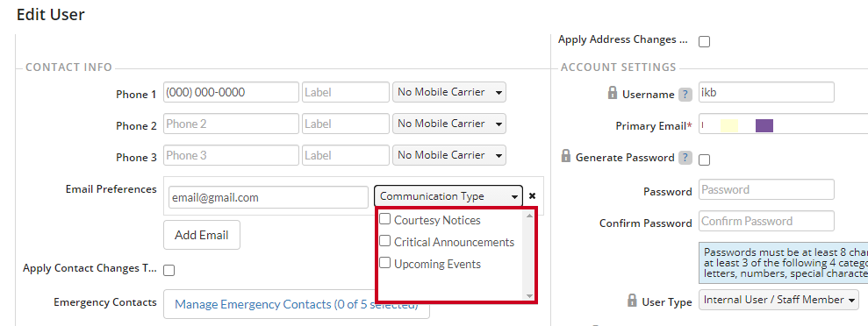The height and width of the screenshot is (326, 868).
Task: Click the lock icon beside Username
Action: [613, 93]
